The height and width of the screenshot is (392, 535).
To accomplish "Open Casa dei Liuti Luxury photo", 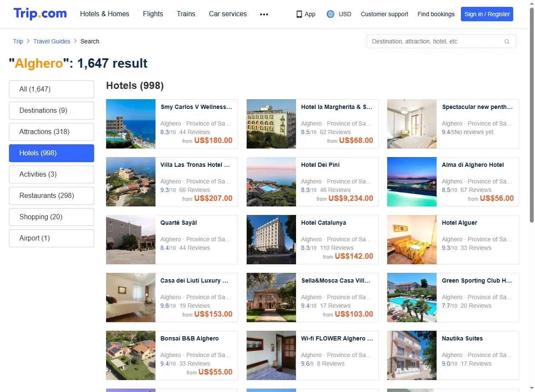I will [x=131, y=298].
